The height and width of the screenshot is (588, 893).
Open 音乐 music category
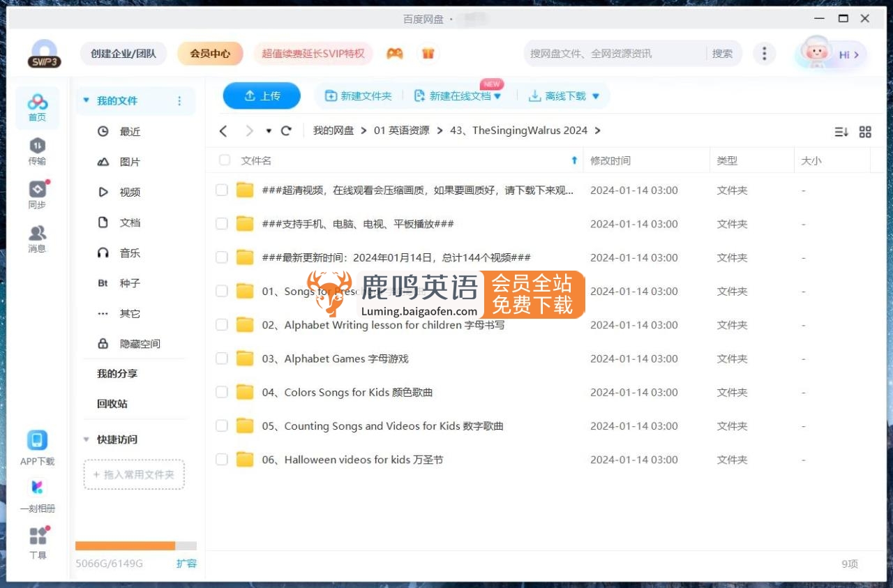pos(119,253)
